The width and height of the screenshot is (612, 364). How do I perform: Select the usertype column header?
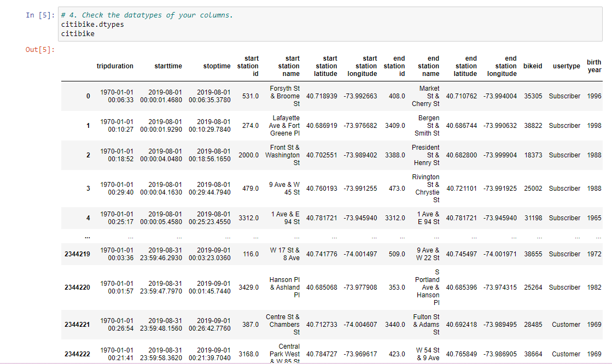[x=566, y=66]
